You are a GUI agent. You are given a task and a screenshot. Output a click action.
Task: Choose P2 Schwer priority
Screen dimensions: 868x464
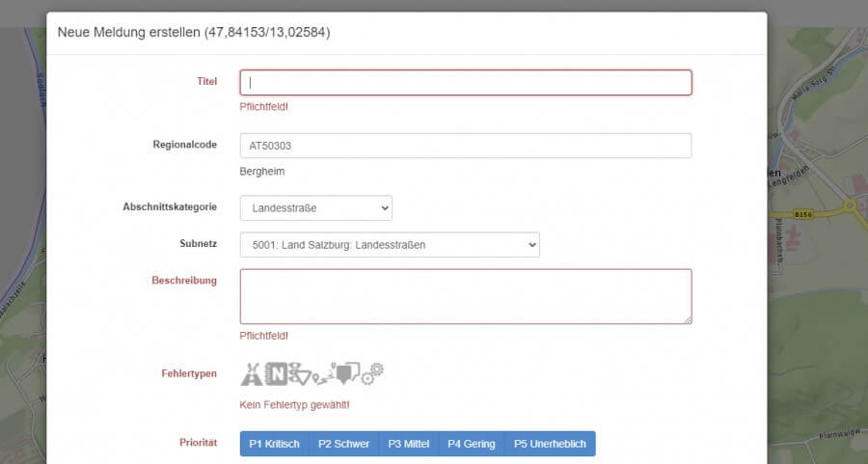[343, 444]
